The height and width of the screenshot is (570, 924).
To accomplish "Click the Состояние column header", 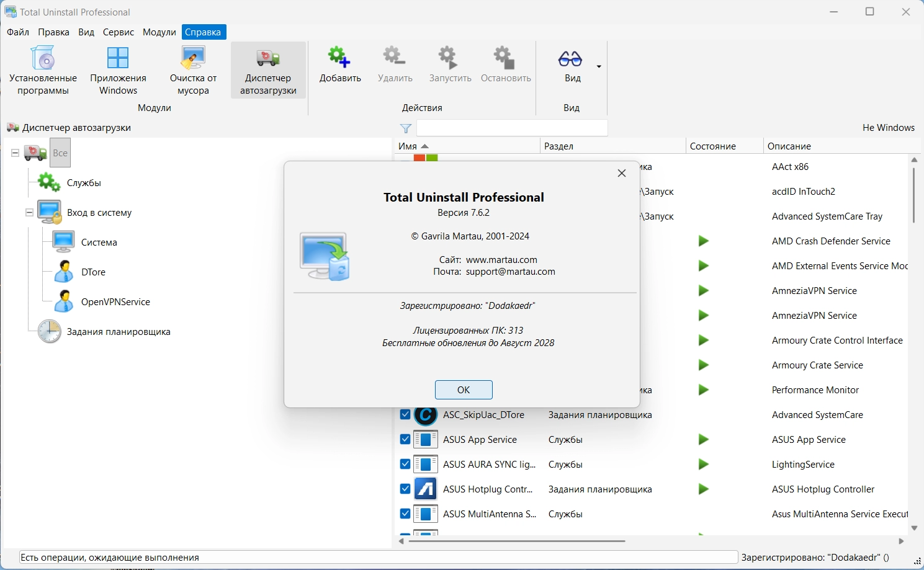I will [724, 146].
